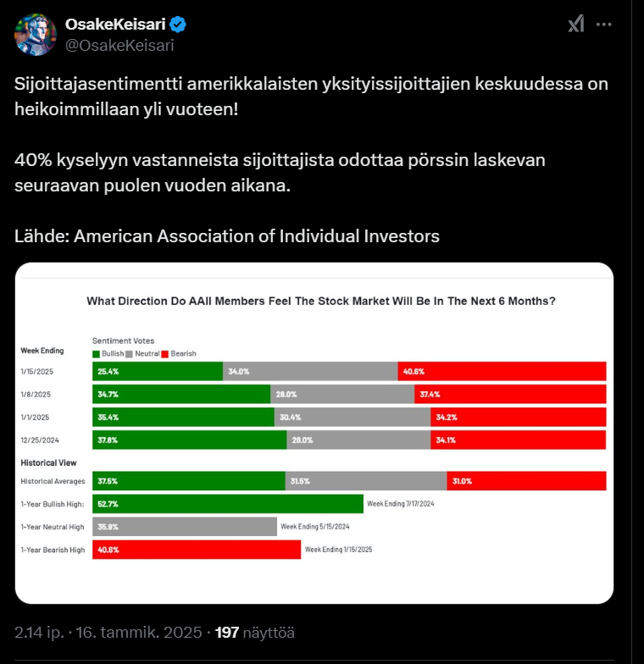Open the OsakeKeisari display name link
The width and height of the screenshot is (644, 664).
tap(115, 24)
